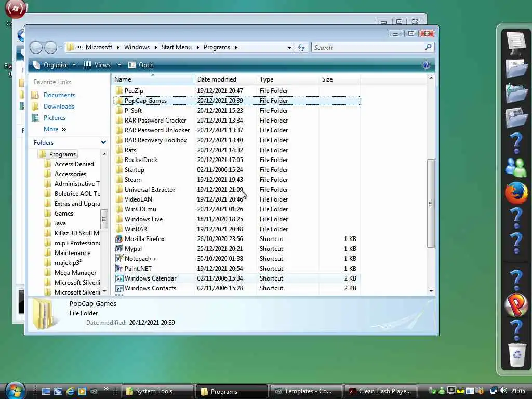The image size is (532, 399).
Task: Select the RocketDock folder row
Action: (x=237, y=160)
